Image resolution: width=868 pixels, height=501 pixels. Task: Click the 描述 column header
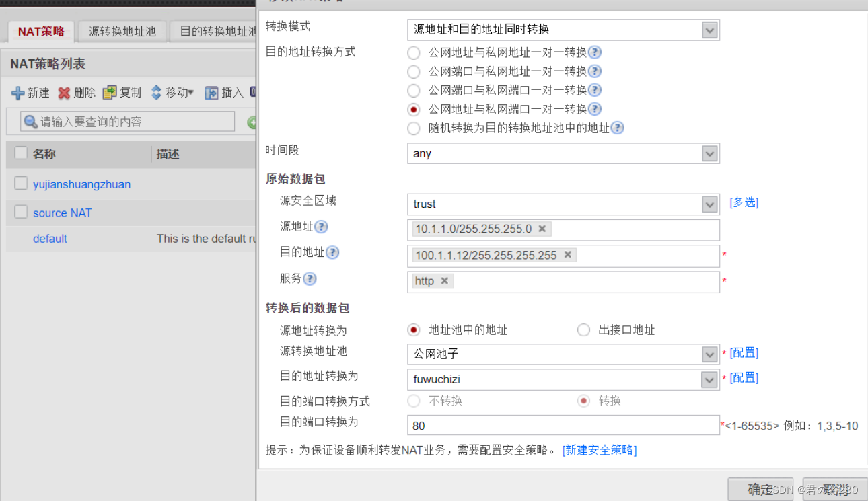(x=168, y=154)
